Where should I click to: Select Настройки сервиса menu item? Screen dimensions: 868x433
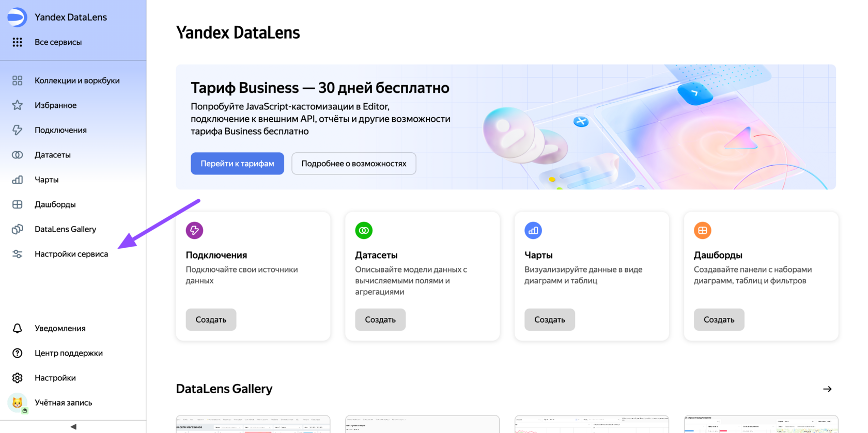click(x=71, y=254)
